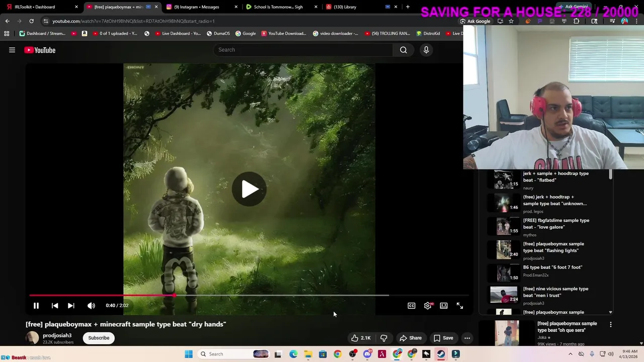Open DumaOS bookmark
This screenshot has width=644, height=362.
coord(218,33)
